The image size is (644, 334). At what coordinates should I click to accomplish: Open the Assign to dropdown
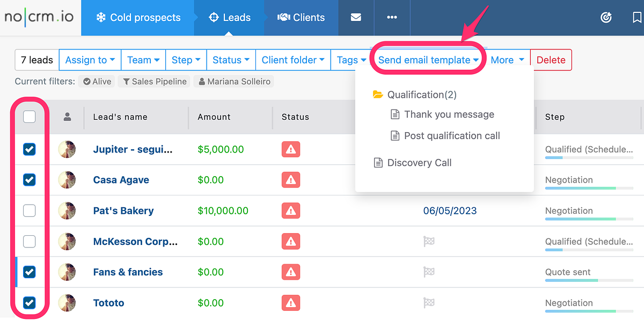pyautogui.click(x=90, y=60)
